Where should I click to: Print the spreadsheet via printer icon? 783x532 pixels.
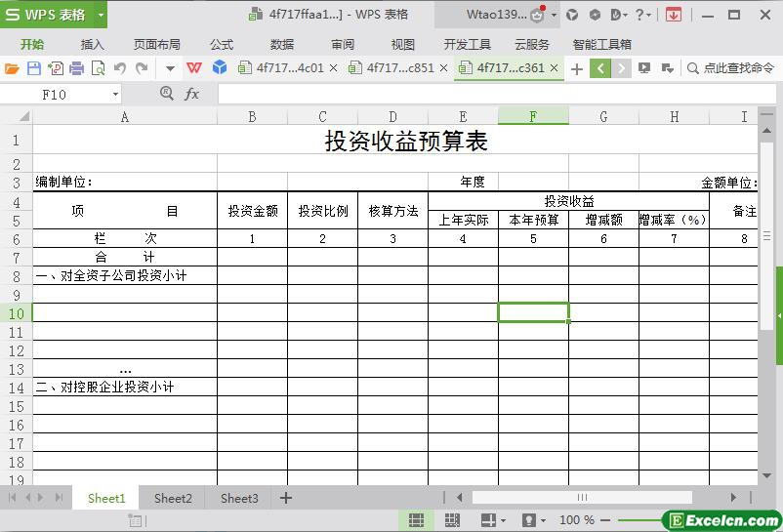click(76, 68)
